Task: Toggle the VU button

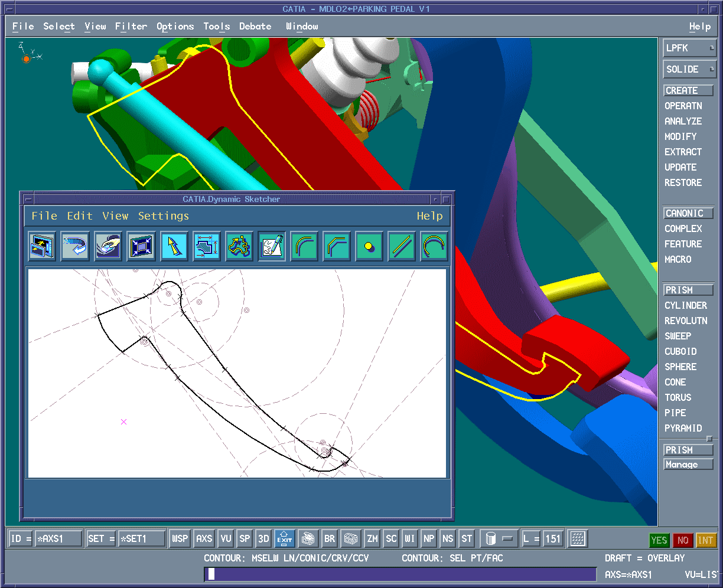Action: (x=226, y=538)
